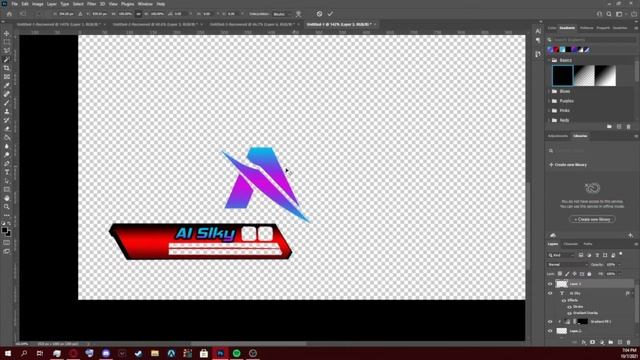Switch to the Channels tab
Viewport: 640px width, 360px height.
(571, 244)
